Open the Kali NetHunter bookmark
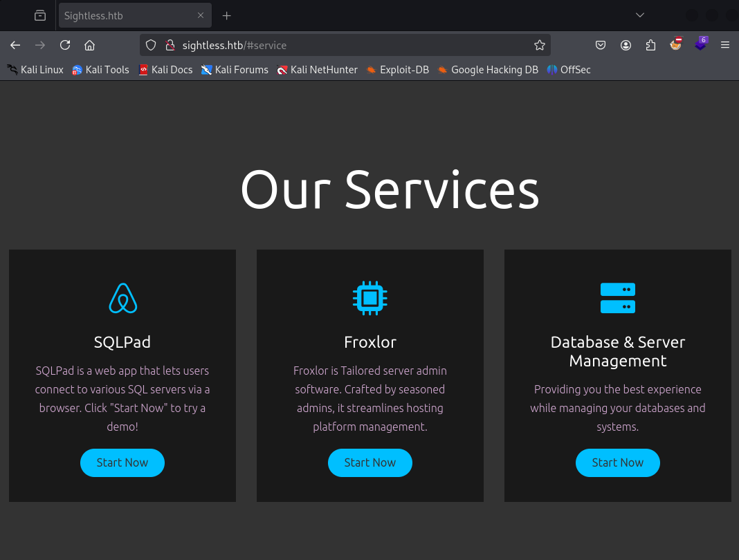Image resolution: width=739 pixels, height=560 pixels. click(x=317, y=70)
